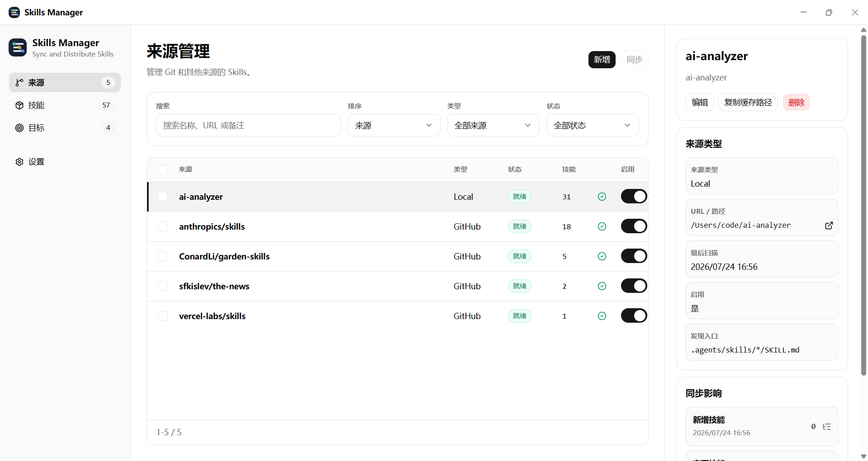Click the skill count 31 for ai-analyzer

[566, 197]
